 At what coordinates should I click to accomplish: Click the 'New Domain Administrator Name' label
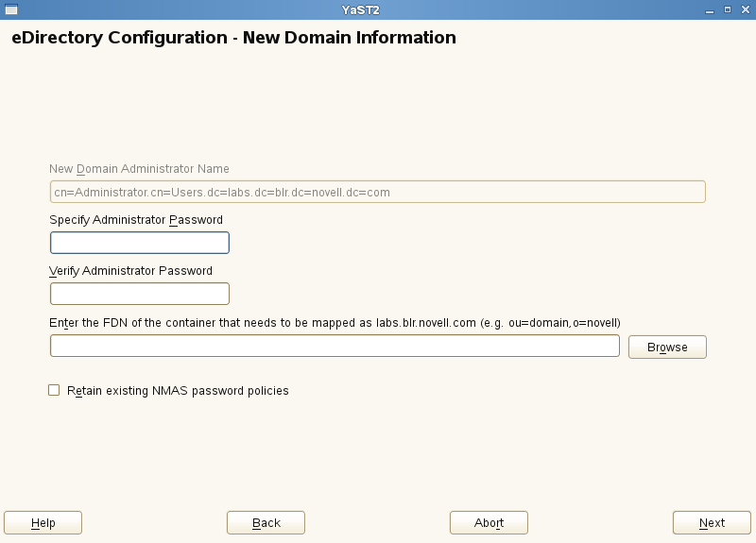[x=139, y=169]
